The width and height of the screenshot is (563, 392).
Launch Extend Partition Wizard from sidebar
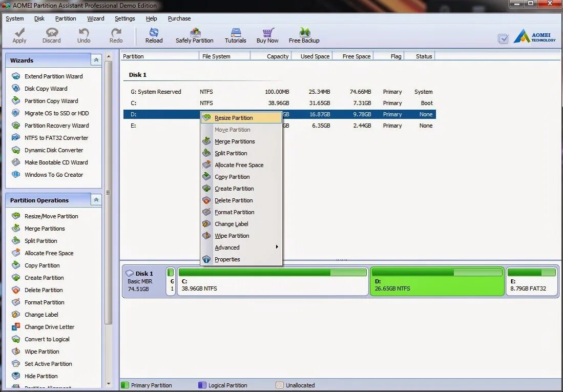(53, 76)
